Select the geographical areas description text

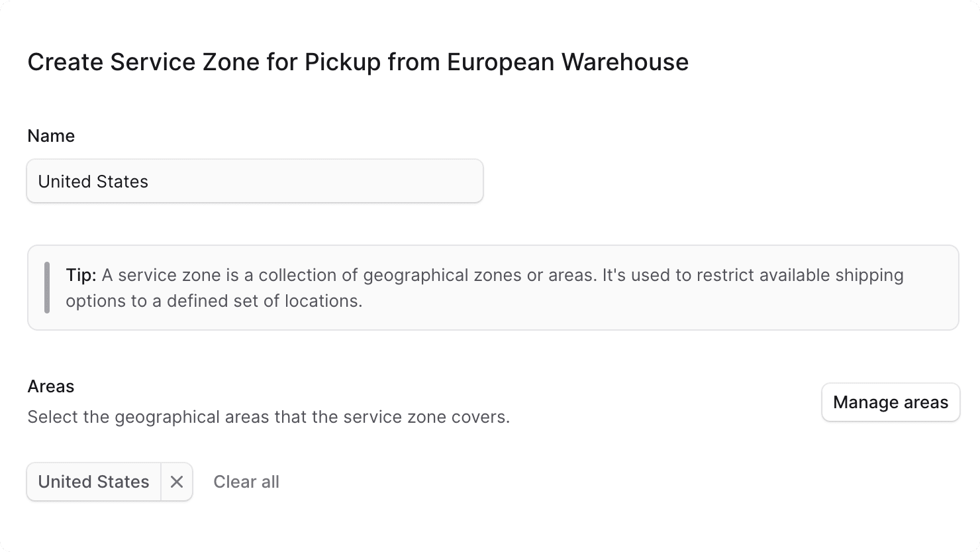[x=268, y=417]
